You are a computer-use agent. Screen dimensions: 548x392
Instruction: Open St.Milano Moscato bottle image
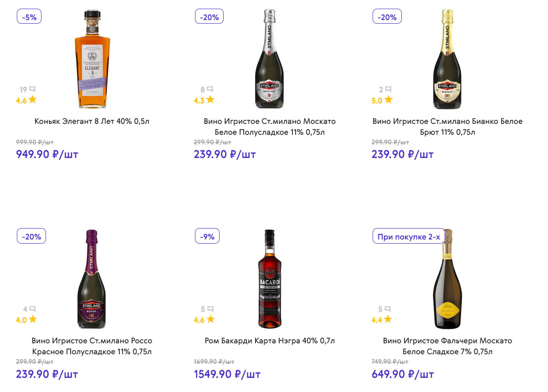pyautogui.click(x=270, y=59)
